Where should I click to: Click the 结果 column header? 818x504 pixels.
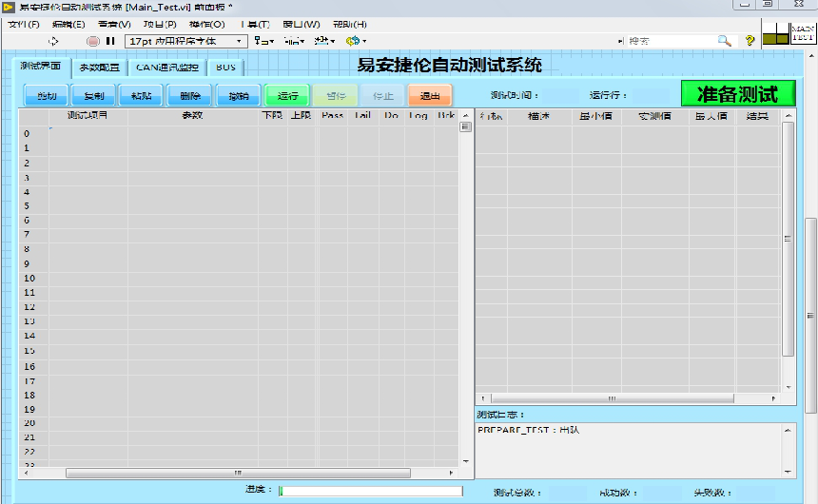tap(757, 116)
